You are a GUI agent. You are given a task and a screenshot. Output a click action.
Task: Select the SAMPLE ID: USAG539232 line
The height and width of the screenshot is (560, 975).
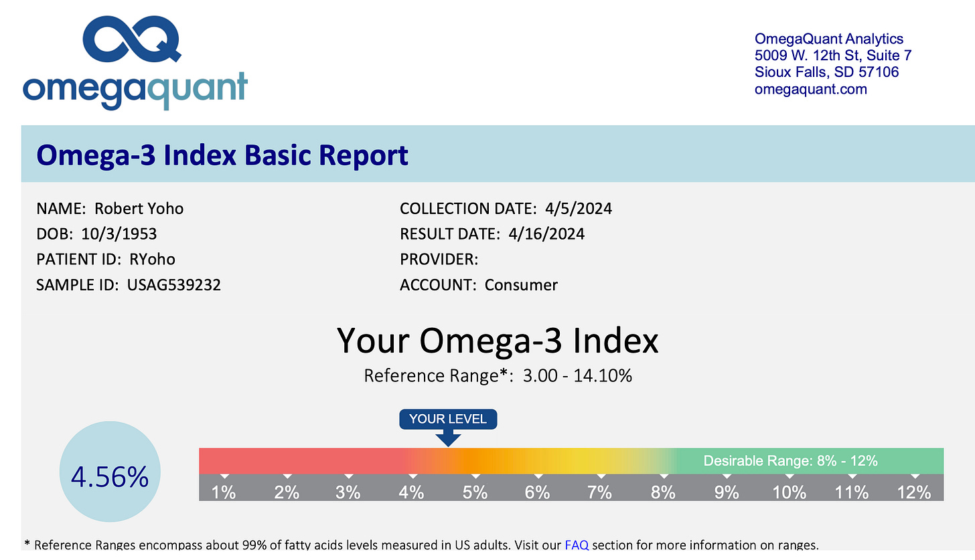coord(129,285)
